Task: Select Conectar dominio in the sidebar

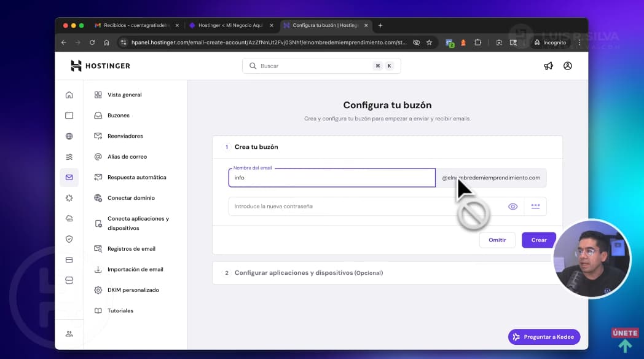Action: click(x=131, y=198)
